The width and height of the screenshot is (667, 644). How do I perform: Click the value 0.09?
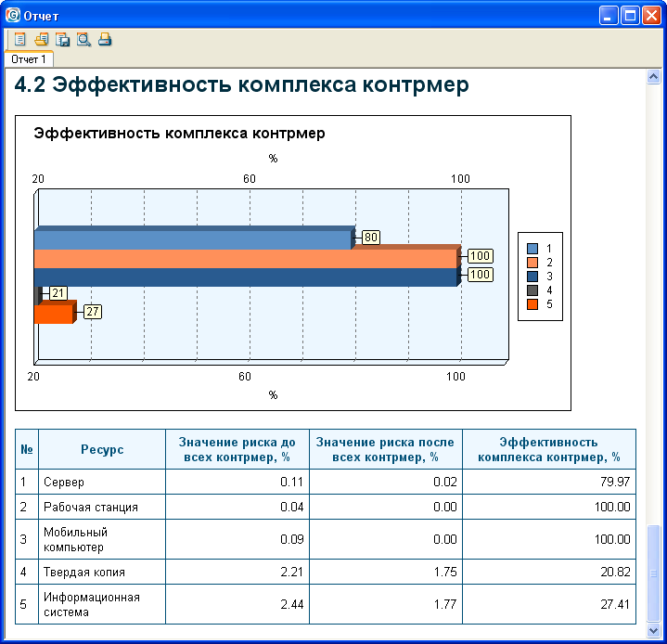pyautogui.click(x=292, y=539)
